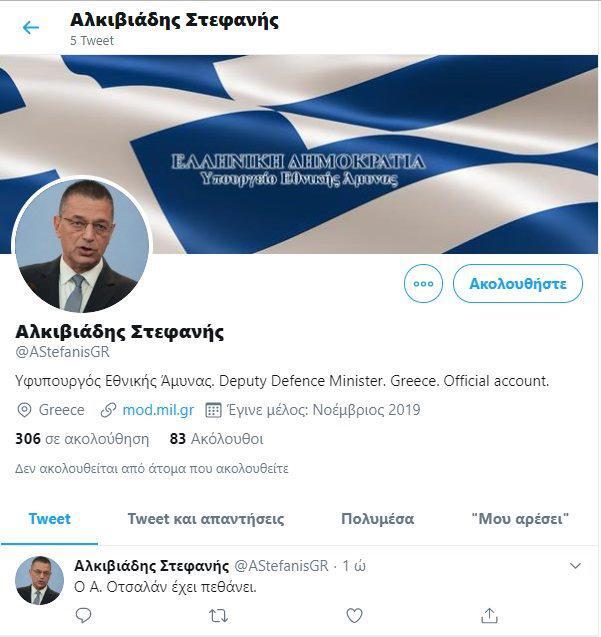Switch to Tweet και απαντήσεις tab

pyautogui.click(x=206, y=519)
